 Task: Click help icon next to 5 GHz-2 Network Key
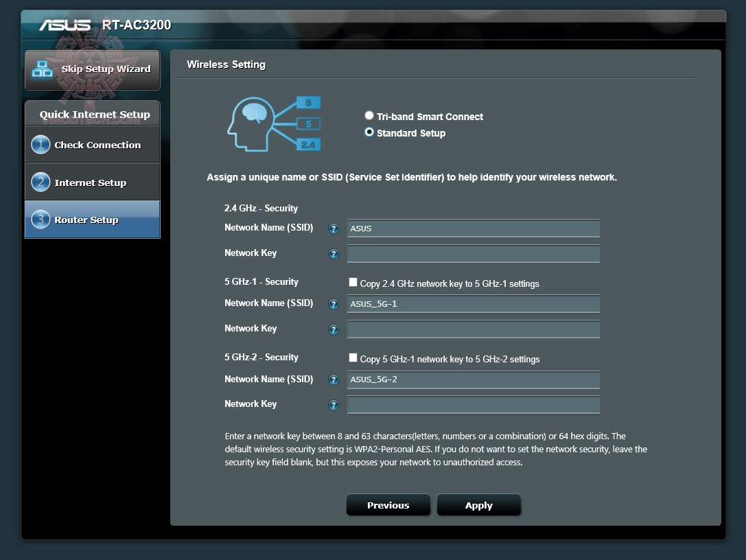point(334,405)
